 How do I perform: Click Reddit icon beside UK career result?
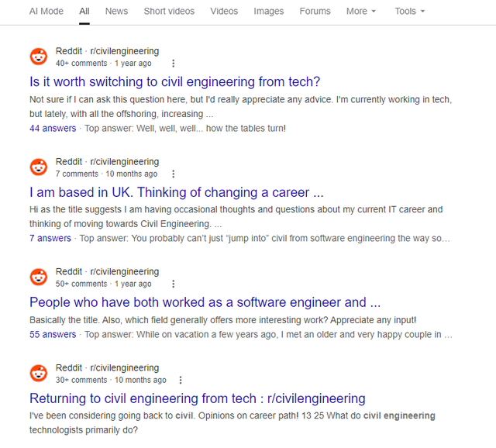pos(39,167)
